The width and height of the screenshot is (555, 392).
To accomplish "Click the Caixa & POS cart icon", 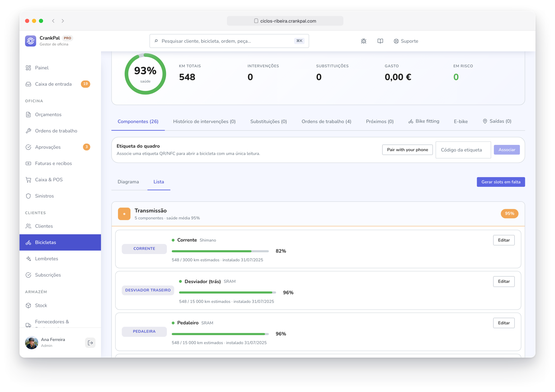I will click(28, 180).
